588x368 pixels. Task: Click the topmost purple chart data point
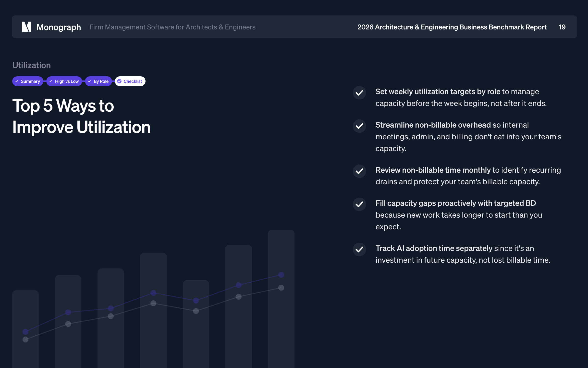(281, 275)
